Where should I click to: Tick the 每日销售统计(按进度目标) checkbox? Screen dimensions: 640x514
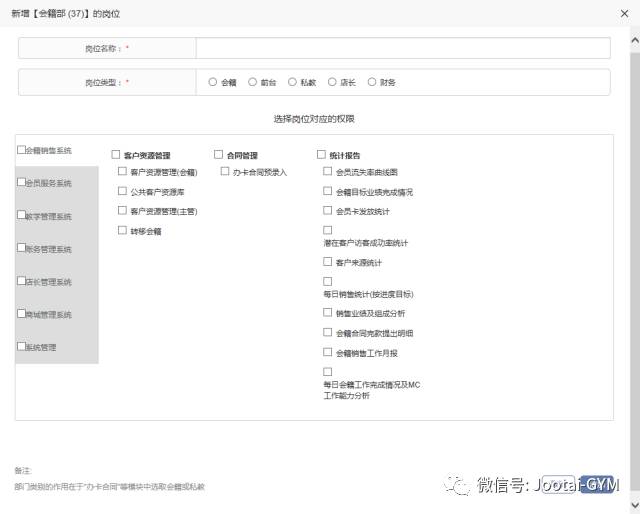click(327, 281)
